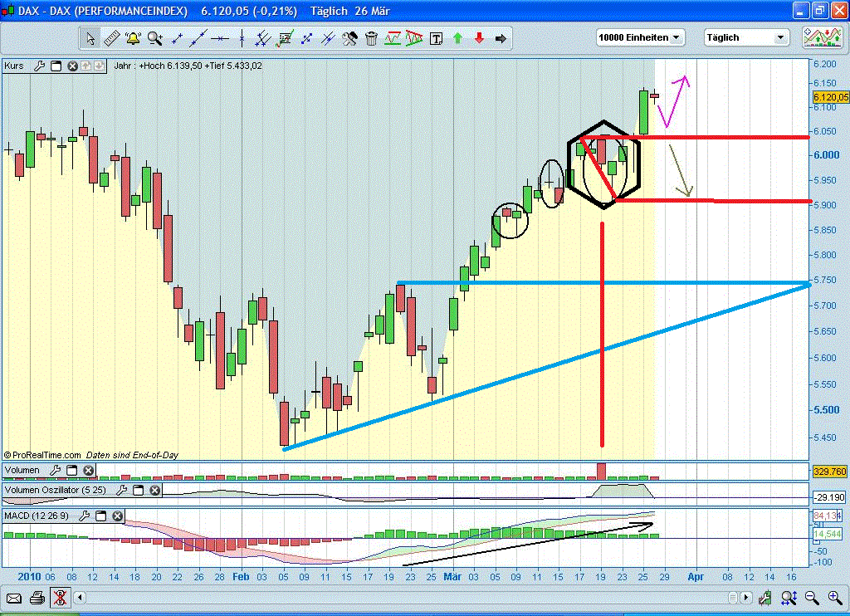The height and width of the screenshot is (616, 850).
Task: Open Volumen Oszillator wrench settings
Action: (121, 490)
